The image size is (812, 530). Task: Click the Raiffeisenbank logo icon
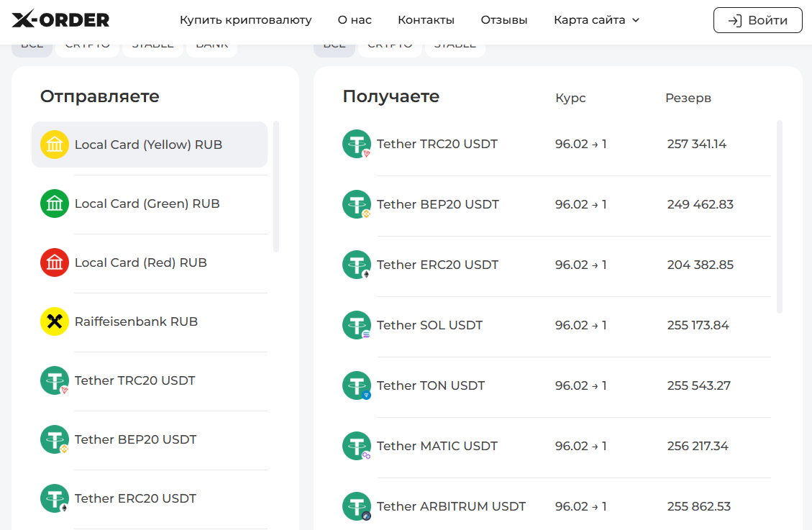55,321
